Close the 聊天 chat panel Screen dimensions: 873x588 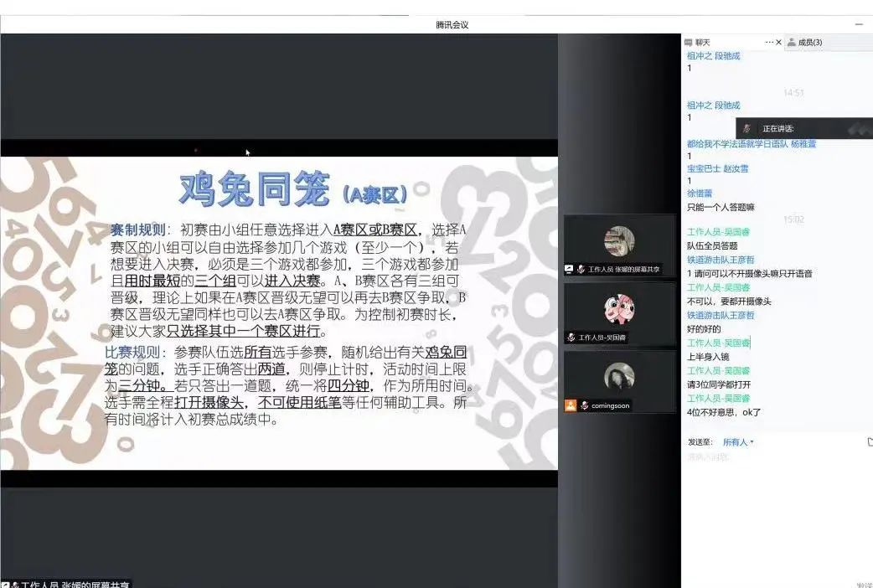coord(778,42)
